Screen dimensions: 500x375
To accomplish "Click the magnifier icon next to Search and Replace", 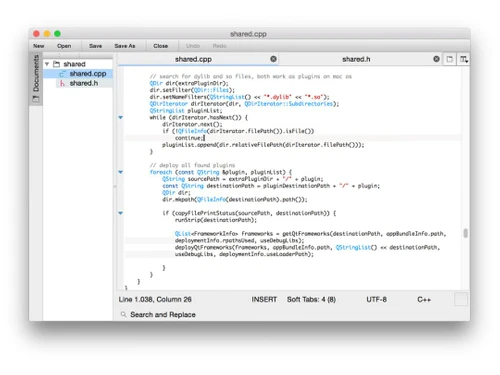I will coord(123,314).
